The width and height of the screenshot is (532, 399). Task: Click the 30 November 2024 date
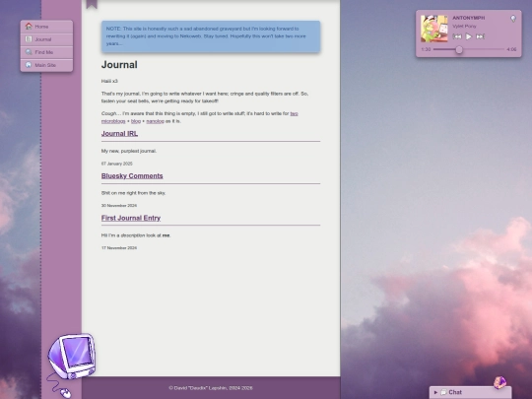click(x=119, y=206)
